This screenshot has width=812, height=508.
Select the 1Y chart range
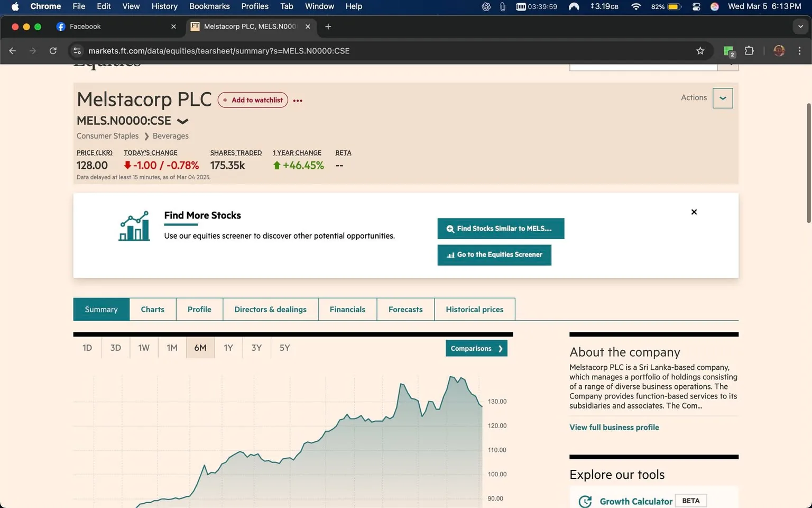pyautogui.click(x=228, y=348)
